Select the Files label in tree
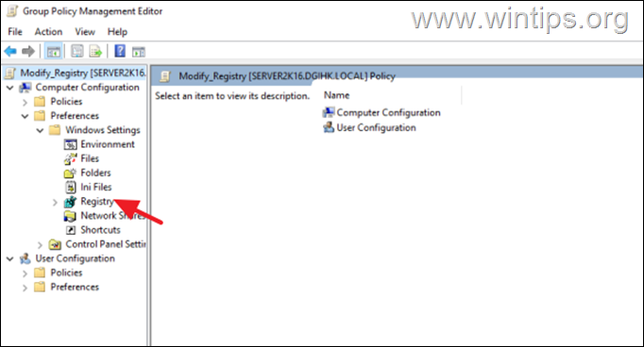The image size is (644, 347). (x=90, y=158)
